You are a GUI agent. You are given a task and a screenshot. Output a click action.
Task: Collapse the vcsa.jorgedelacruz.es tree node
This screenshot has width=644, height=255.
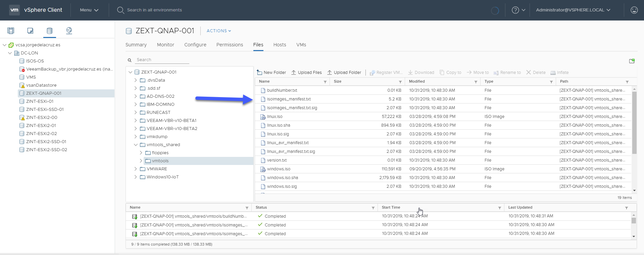coord(5,45)
